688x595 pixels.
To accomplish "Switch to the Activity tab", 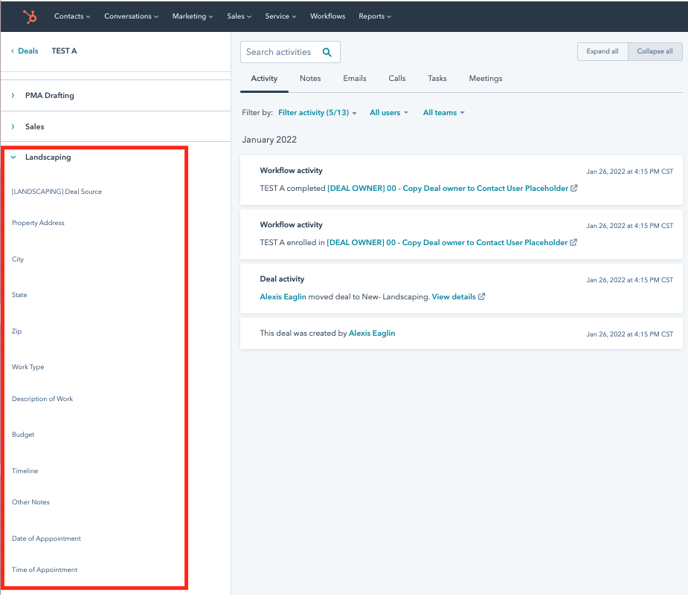I will [264, 79].
